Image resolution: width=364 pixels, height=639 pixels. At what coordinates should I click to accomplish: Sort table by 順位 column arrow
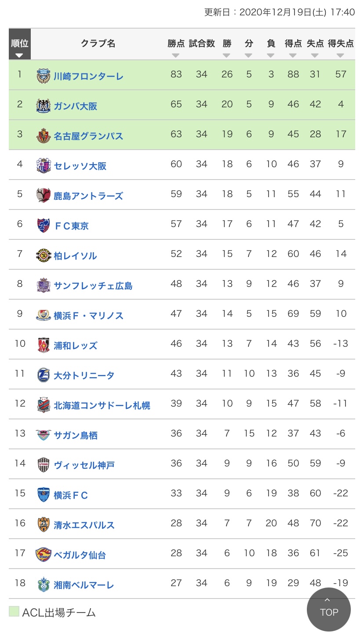pyautogui.click(x=19, y=55)
